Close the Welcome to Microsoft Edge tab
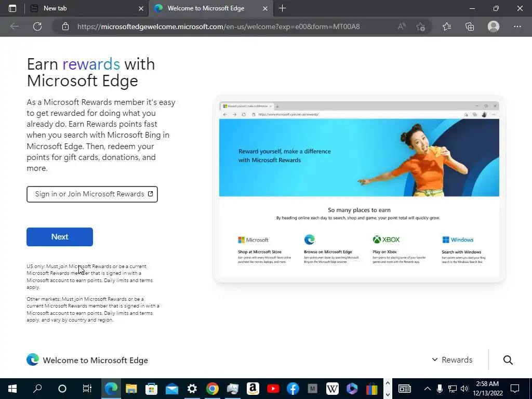 coord(265,8)
